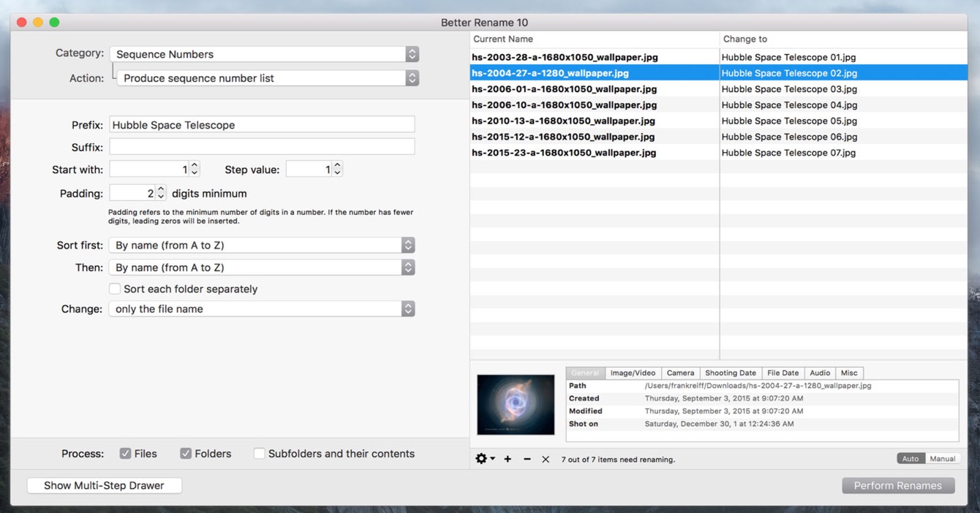
Task: Click the Start with number field
Action: 149,169
